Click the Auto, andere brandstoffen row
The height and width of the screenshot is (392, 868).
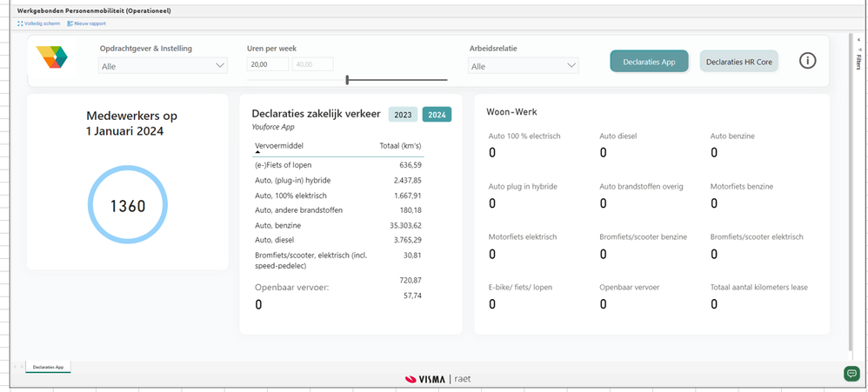[x=339, y=210]
